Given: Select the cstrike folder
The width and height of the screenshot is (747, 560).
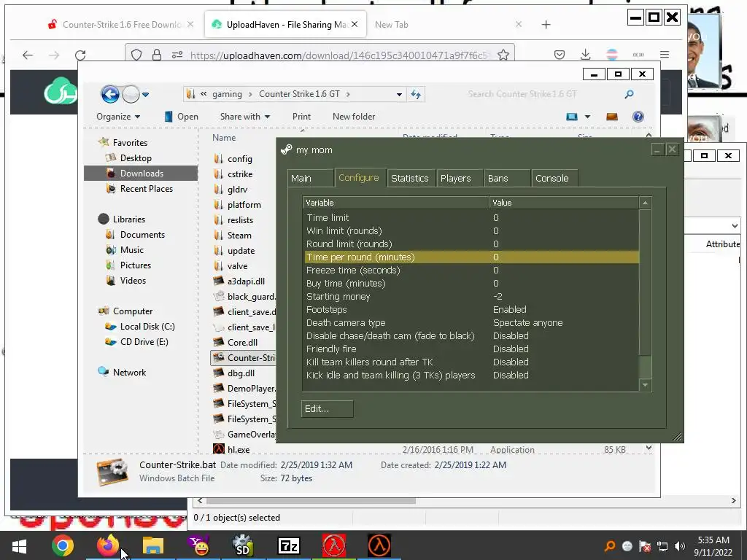Looking at the screenshot, I should 239,174.
